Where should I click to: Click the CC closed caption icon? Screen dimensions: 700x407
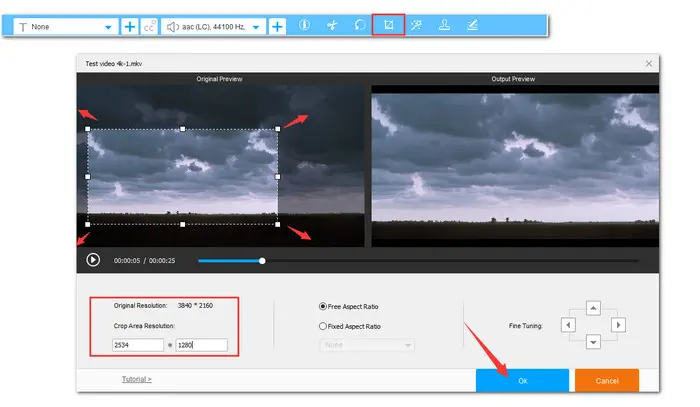click(x=149, y=27)
